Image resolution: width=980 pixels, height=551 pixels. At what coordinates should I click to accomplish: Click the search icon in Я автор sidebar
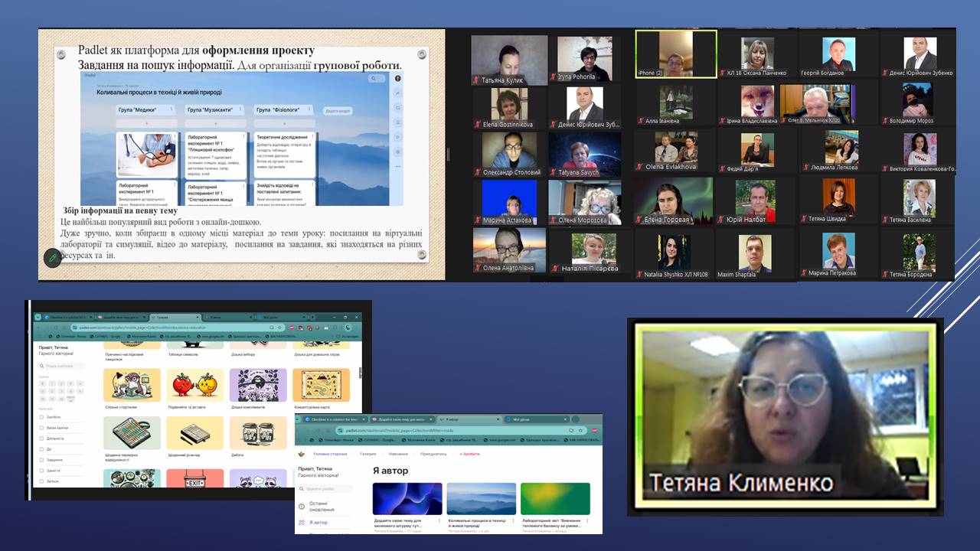pos(302,489)
